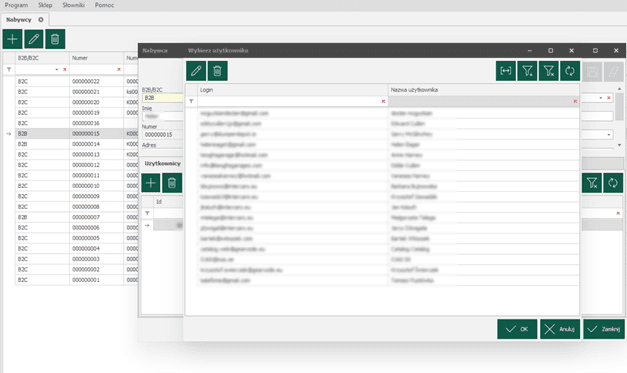This screenshot has height=373, width=627.
Task: Cancel with the Anuluj button
Action: click(560, 329)
